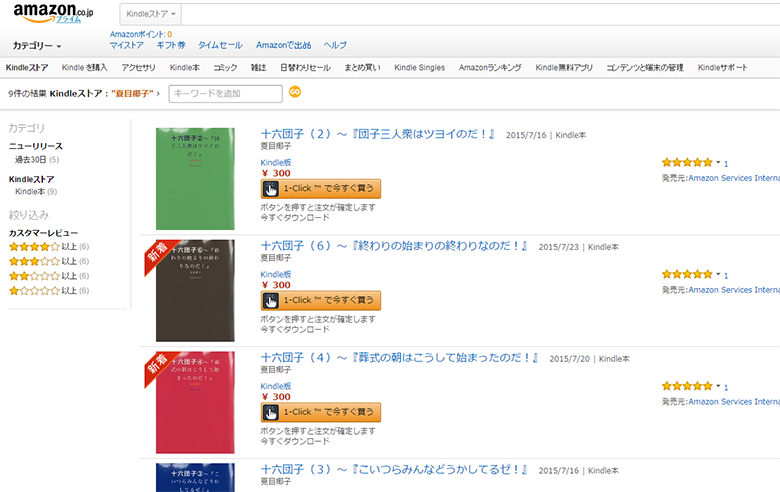Select the Amazonランキング nav tab
Viewport: 780px width, 492px height.
click(490, 68)
